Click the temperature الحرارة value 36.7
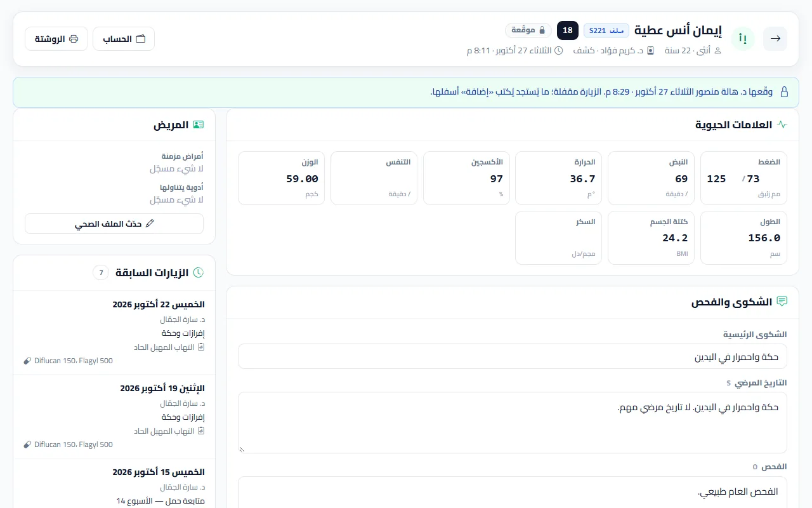The image size is (812, 508). (582, 179)
